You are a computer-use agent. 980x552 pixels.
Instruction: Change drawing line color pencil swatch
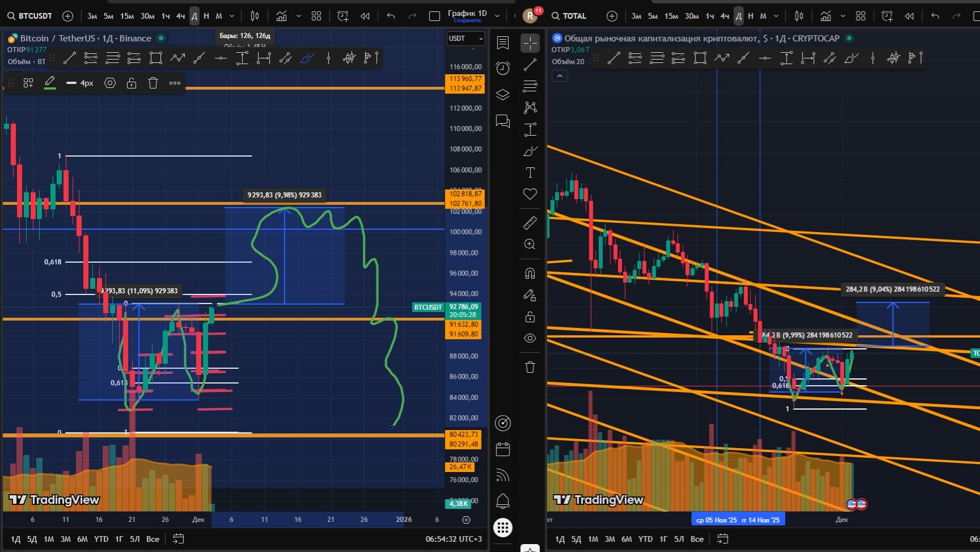pos(50,83)
